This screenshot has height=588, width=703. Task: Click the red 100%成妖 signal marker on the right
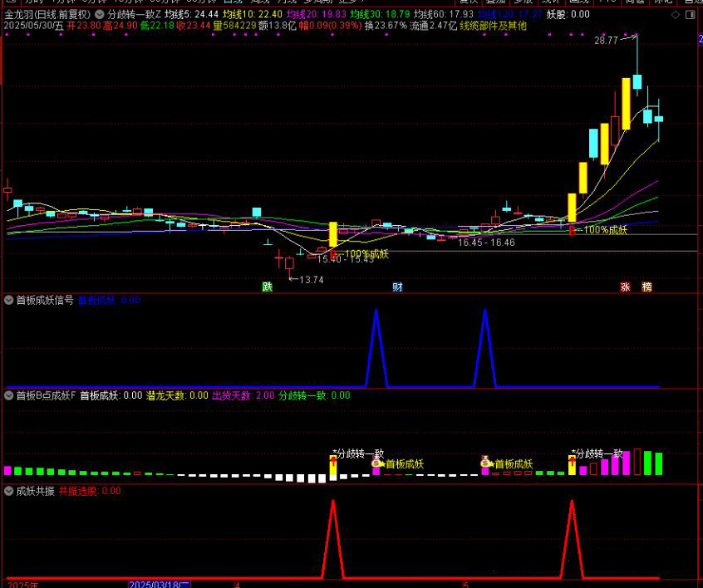pos(573,230)
